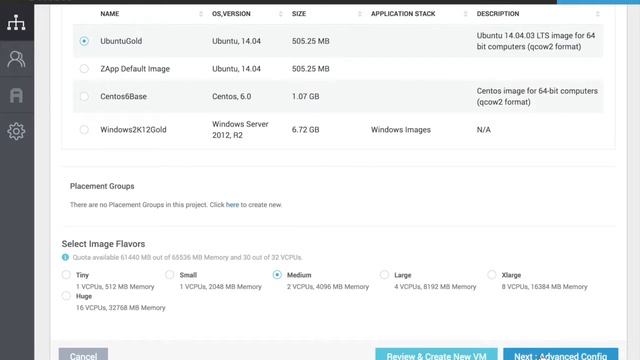Sort table by NAME column arrows
This screenshot has height=360, width=640.
click(x=201, y=14)
